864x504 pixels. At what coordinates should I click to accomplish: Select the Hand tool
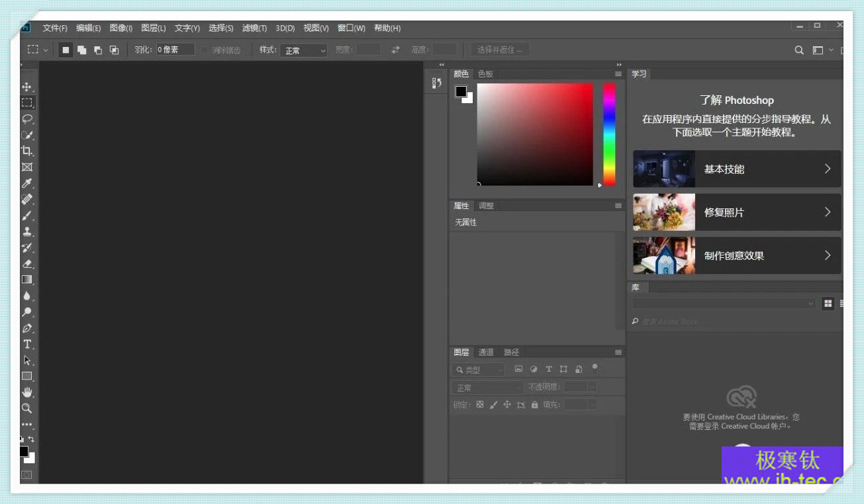27,392
